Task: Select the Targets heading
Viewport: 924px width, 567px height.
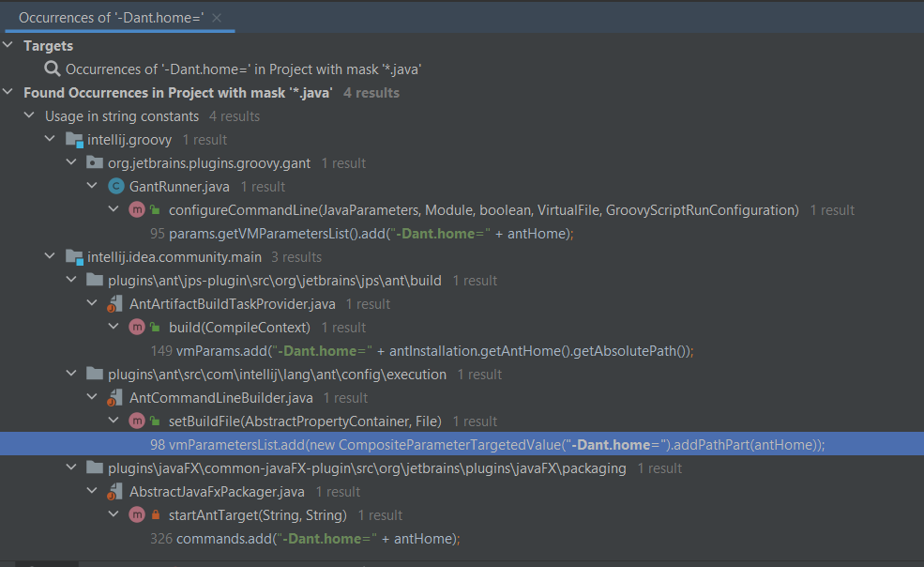Action: click(49, 45)
